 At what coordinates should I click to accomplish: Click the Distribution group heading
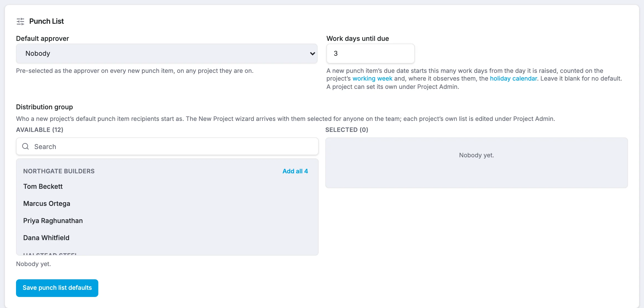(44, 107)
